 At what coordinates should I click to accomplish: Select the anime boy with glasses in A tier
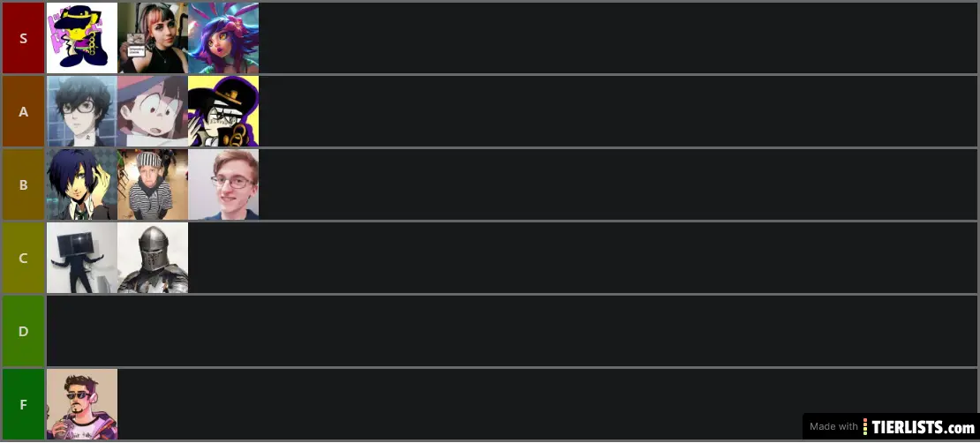pos(82,111)
